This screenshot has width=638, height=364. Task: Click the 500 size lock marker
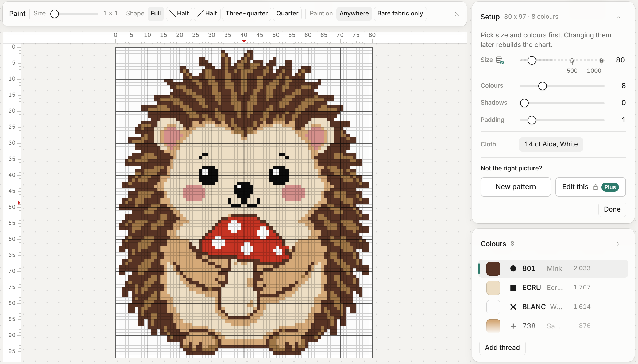click(x=572, y=61)
